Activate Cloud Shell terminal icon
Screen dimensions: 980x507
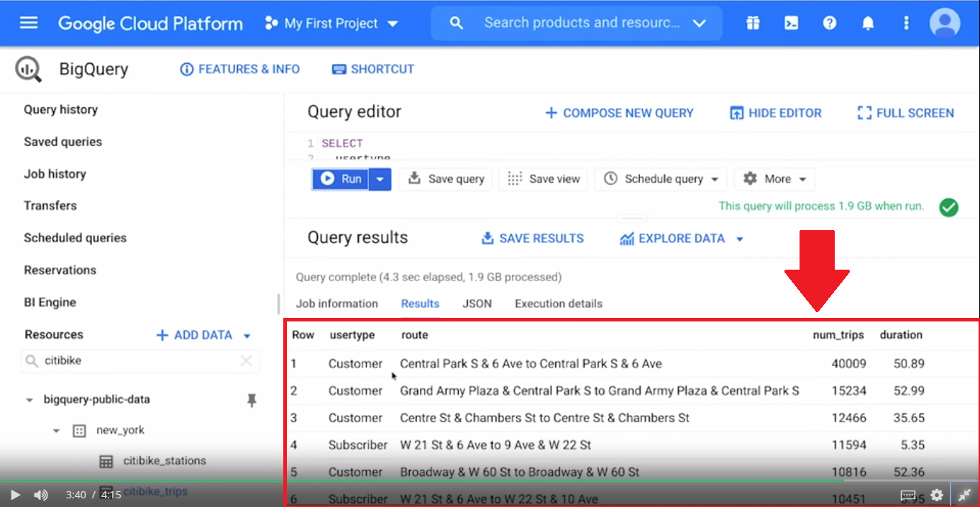(791, 23)
